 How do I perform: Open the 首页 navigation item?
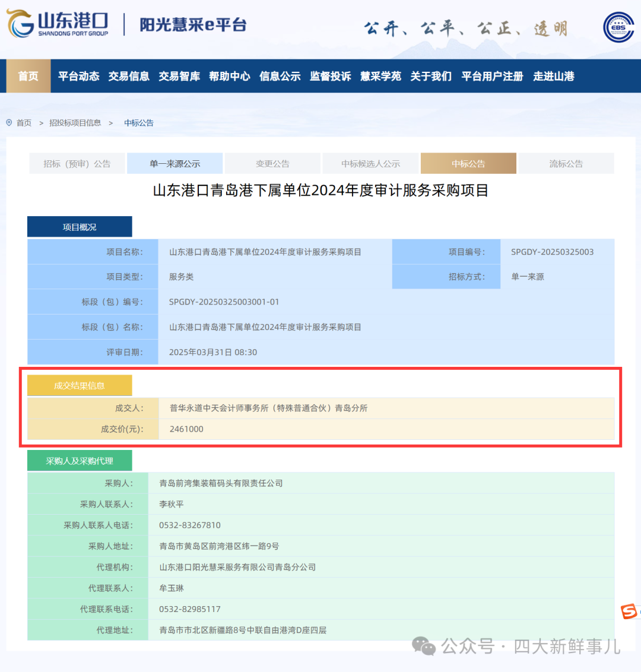[x=28, y=77]
